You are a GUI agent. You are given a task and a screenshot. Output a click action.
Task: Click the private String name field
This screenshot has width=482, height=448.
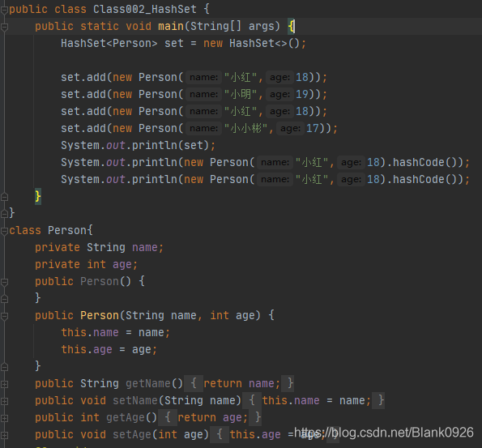click(x=99, y=248)
